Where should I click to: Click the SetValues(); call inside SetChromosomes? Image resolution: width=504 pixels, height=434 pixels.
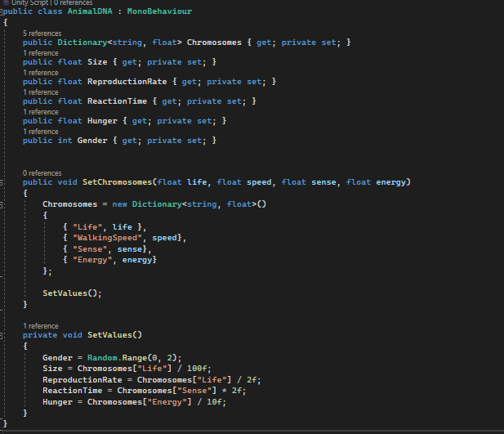(72, 293)
